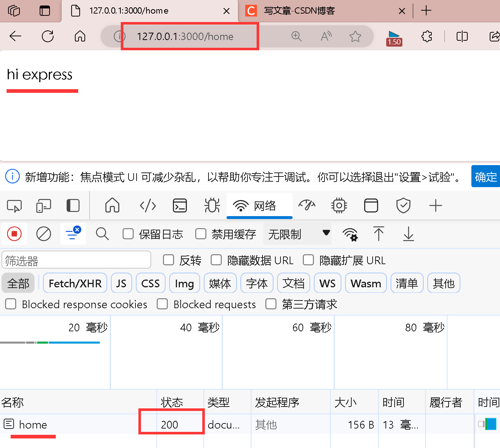Open the Performance gauge tab
Viewport: 500px width, 448px height.
(307, 205)
